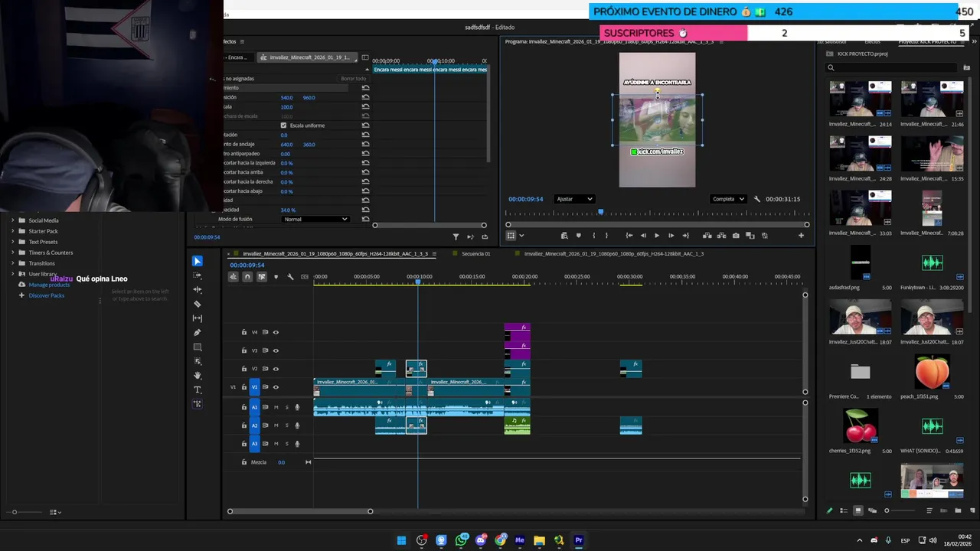Click the Borrar todo button

353,79
